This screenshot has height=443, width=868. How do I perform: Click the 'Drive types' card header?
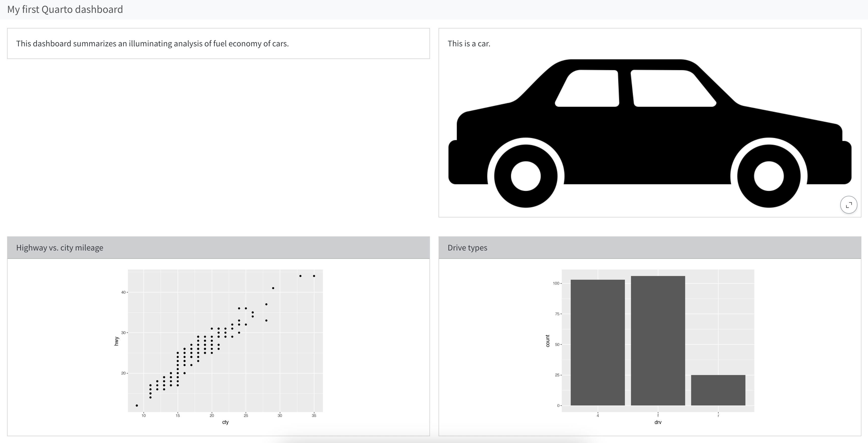[x=467, y=248]
